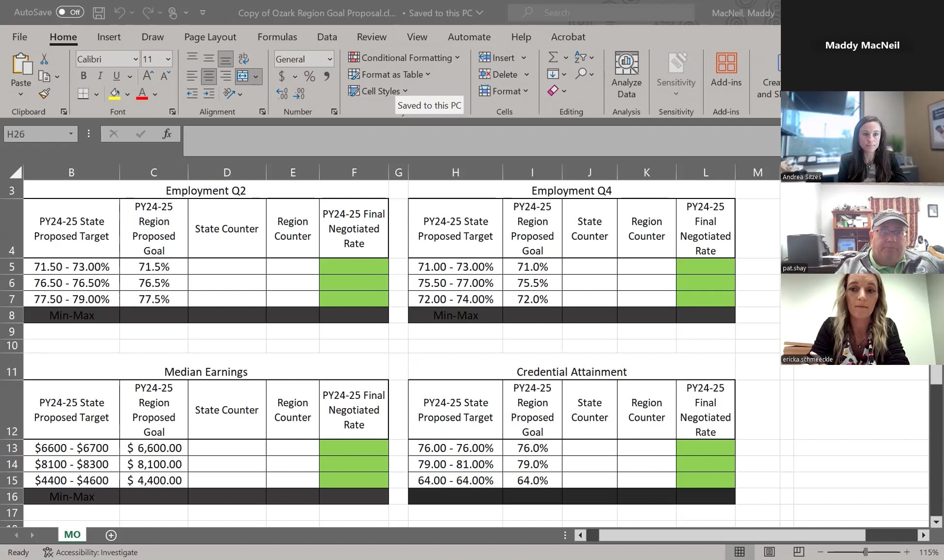The image size is (944, 560).
Task: Open Accessibility: Investigate in status bar
Action: (90, 552)
